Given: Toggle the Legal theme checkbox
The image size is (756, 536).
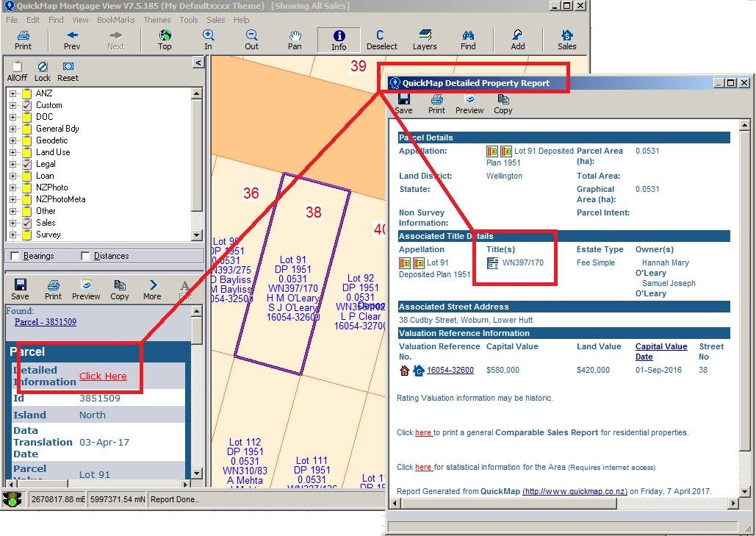Looking at the screenshot, I should (27, 164).
